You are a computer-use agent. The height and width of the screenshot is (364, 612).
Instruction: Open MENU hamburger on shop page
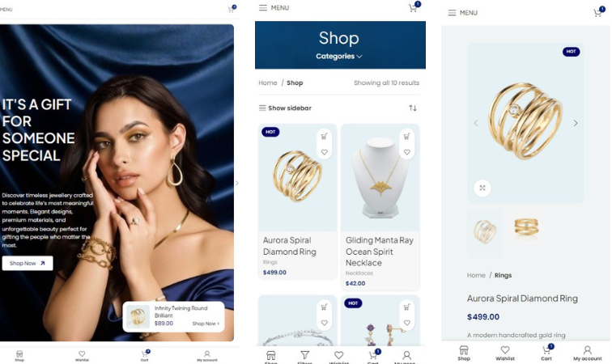point(274,8)
